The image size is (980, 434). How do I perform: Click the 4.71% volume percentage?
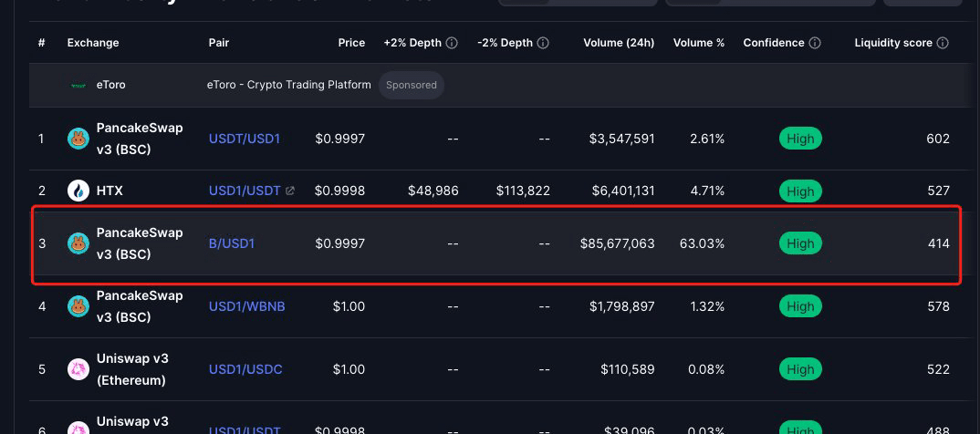(707, 191)
